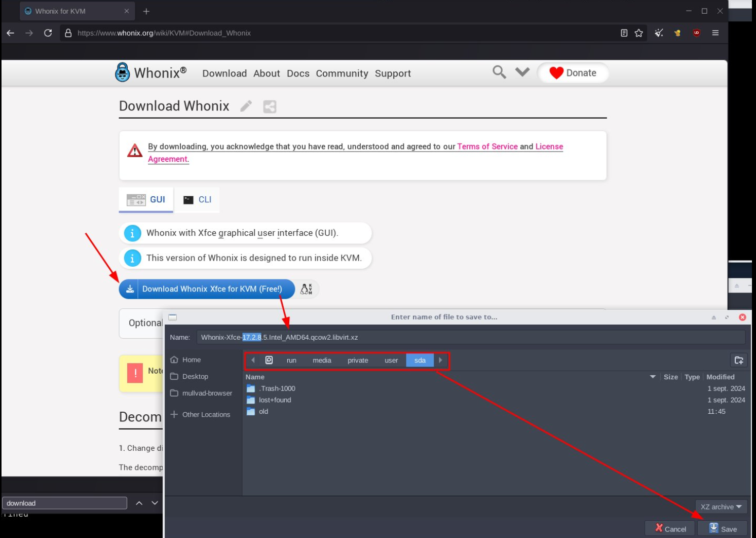Open the Community menu item

tap(342, 74)
